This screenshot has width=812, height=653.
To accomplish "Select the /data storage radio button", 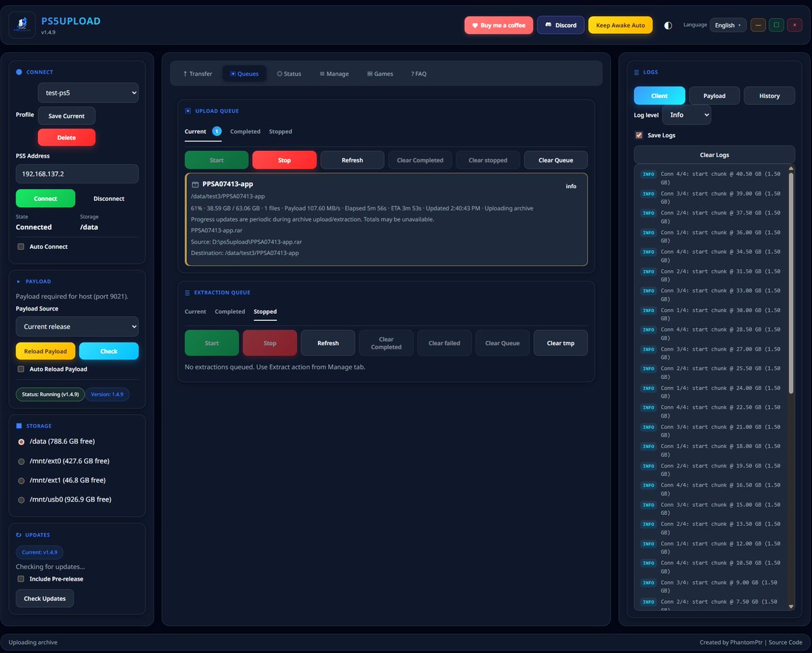I will 21,441.
